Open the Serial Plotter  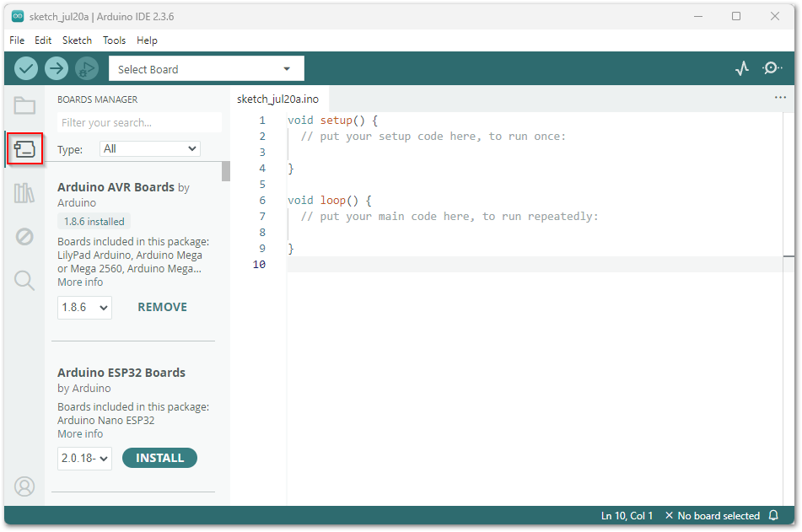[x=742, y=68]
